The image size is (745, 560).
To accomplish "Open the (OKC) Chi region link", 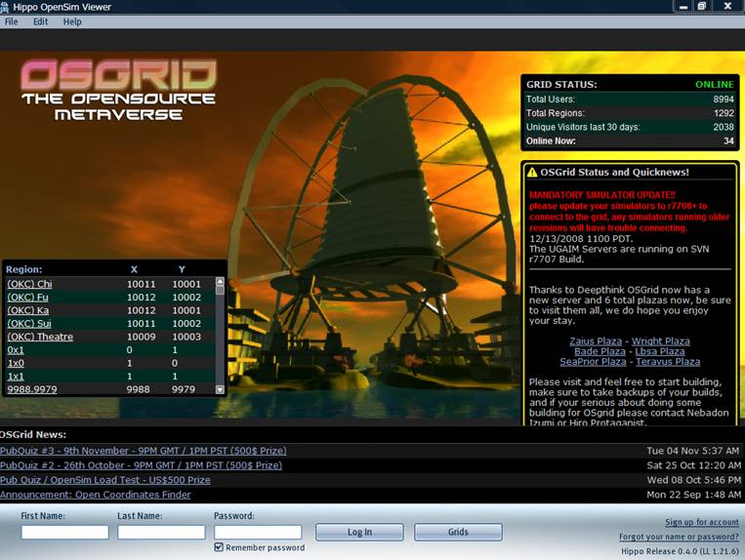I will click(x=29, y=284).
